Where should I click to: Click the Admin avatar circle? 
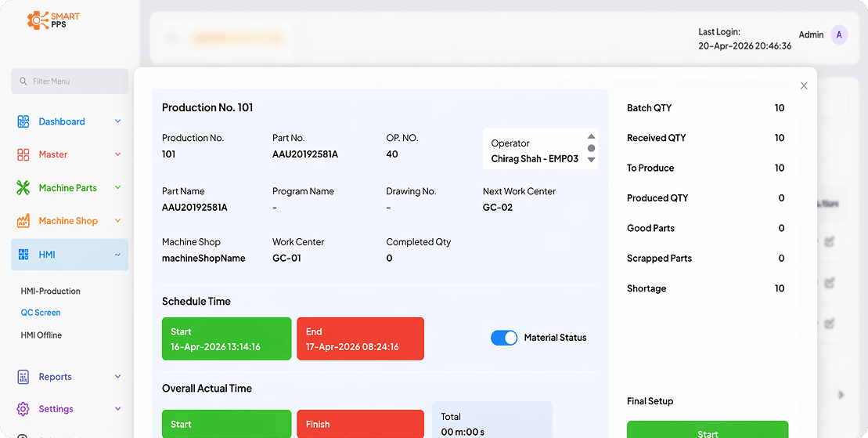[x=839, y=35]
